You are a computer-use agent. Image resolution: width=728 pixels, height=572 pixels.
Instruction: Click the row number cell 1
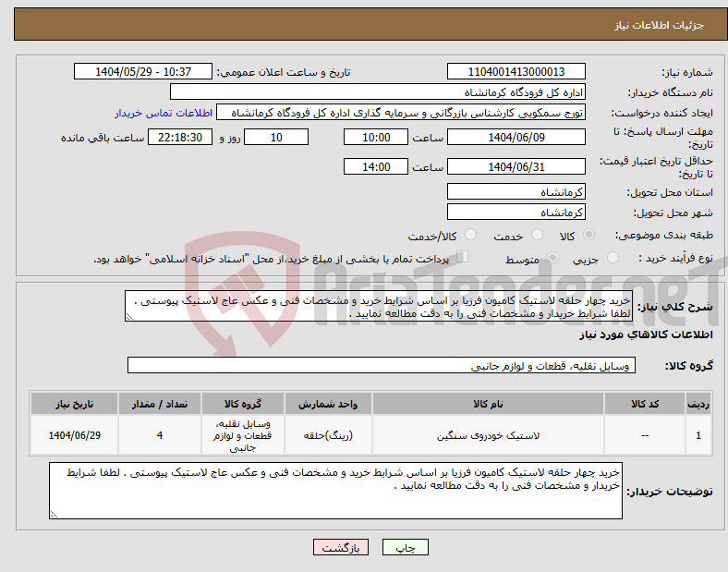(698, 435)
